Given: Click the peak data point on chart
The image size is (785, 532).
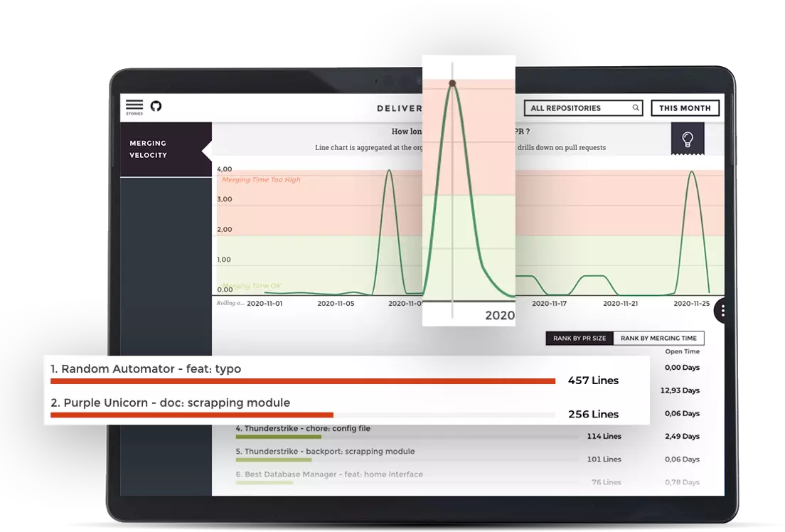Looking at the screenshot, I should pyautogui.click(x=452, y=84).
